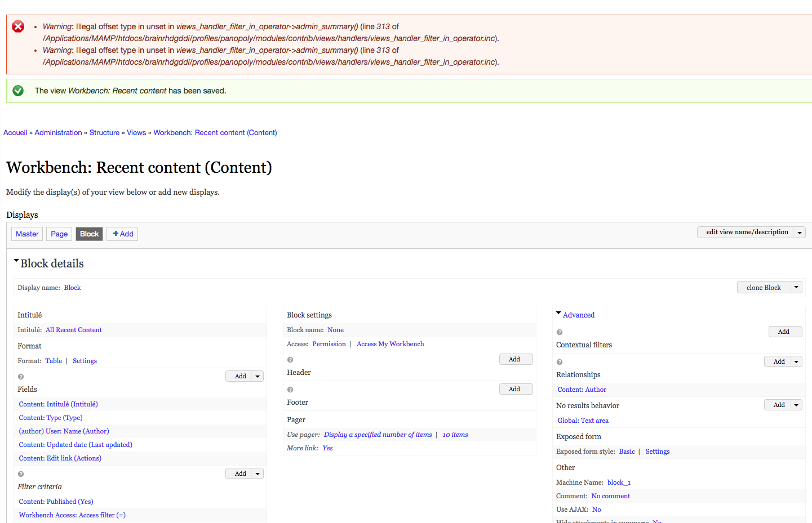This screenshot has width=812, height=523.
Task: Click the help icon above the Fields section
Action: coord(20,376)
